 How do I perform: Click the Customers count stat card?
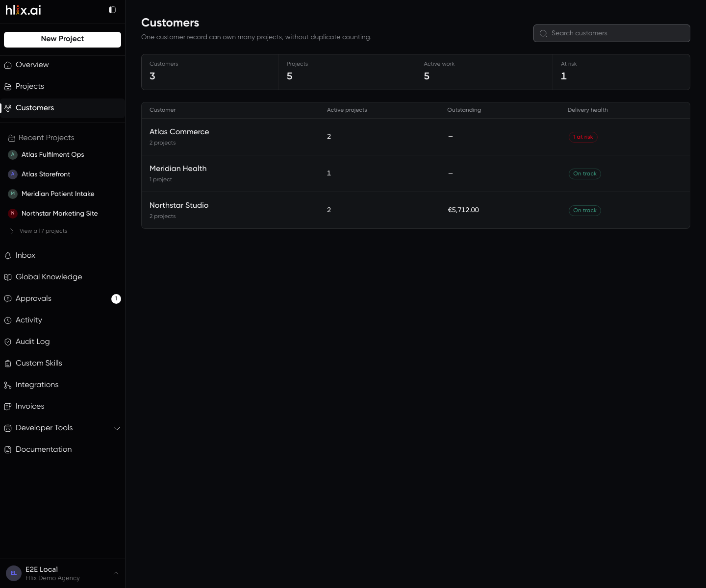click(210, 72)
